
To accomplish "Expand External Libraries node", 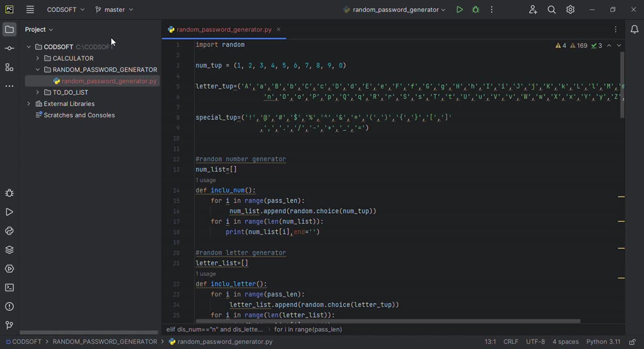I will [29, 104].
